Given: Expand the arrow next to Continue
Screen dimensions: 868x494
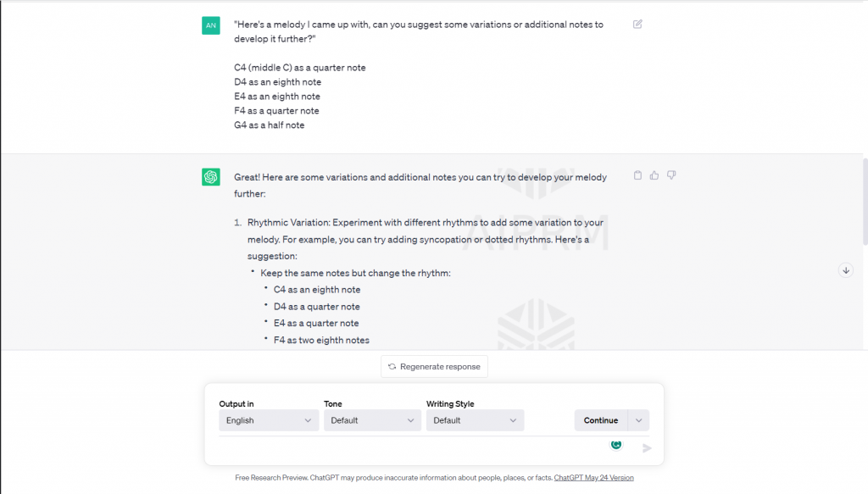Looking at the screenshot, I should click(x=639, y=420).
